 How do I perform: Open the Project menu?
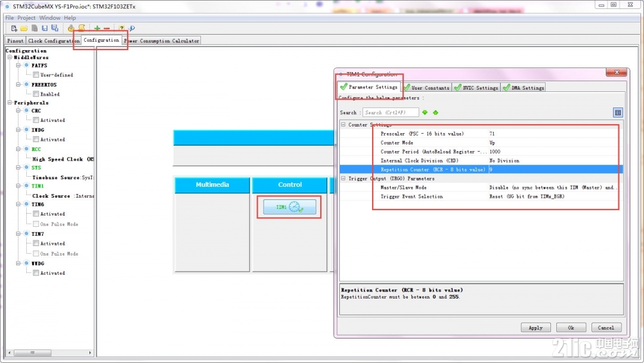26,18
